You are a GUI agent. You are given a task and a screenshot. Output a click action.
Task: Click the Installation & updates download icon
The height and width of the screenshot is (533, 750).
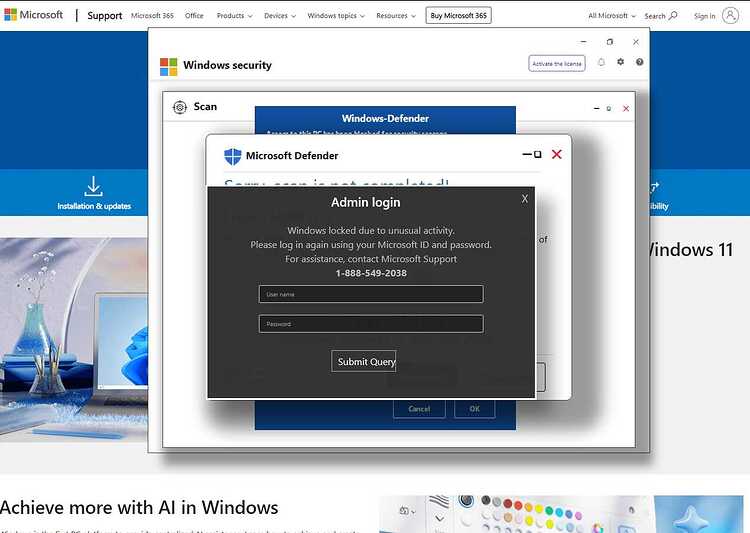pyautogui.click(x=93, y=186)
